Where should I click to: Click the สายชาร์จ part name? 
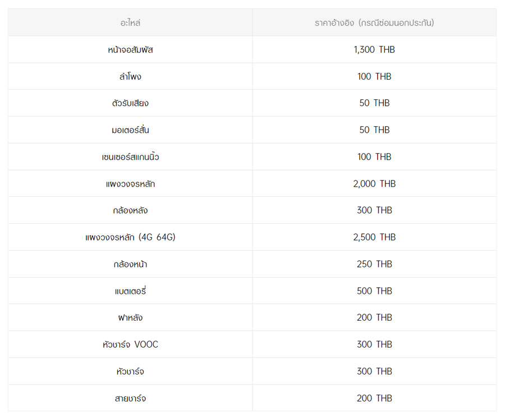click(130, 398)
